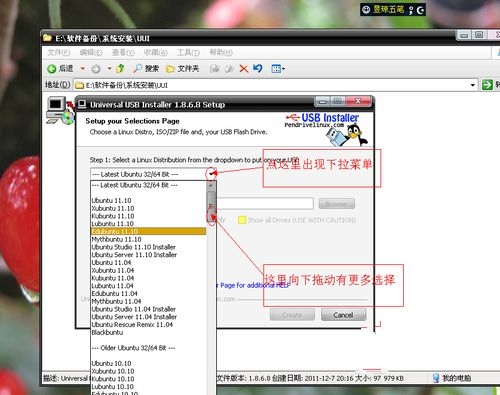
Task: Click the Browse button
Action: pos(336,203)
